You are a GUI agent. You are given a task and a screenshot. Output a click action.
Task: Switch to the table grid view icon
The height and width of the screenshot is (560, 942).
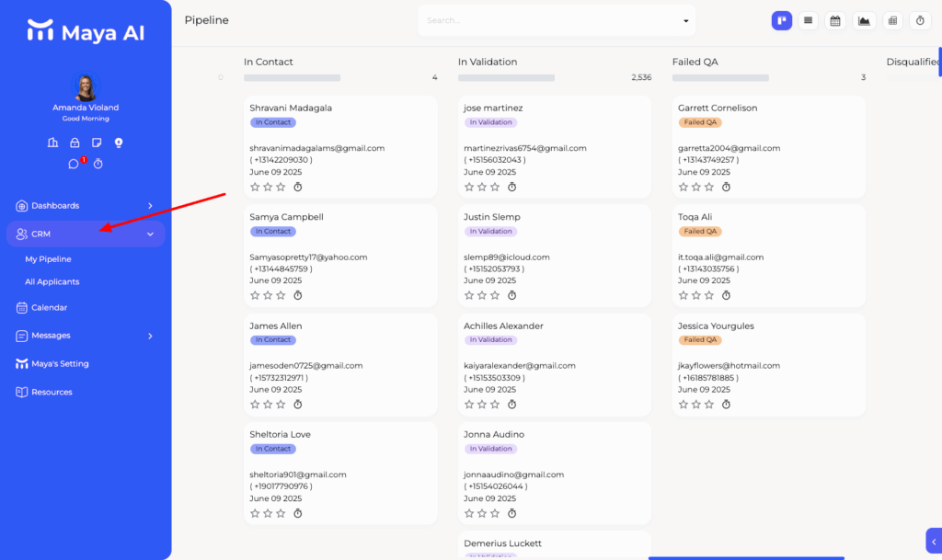pos(892,20)
